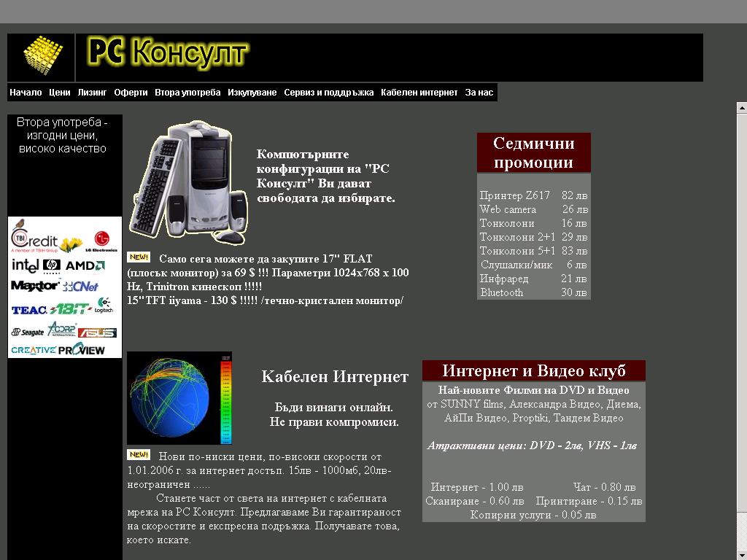Click the HP logo

(52, 265)
